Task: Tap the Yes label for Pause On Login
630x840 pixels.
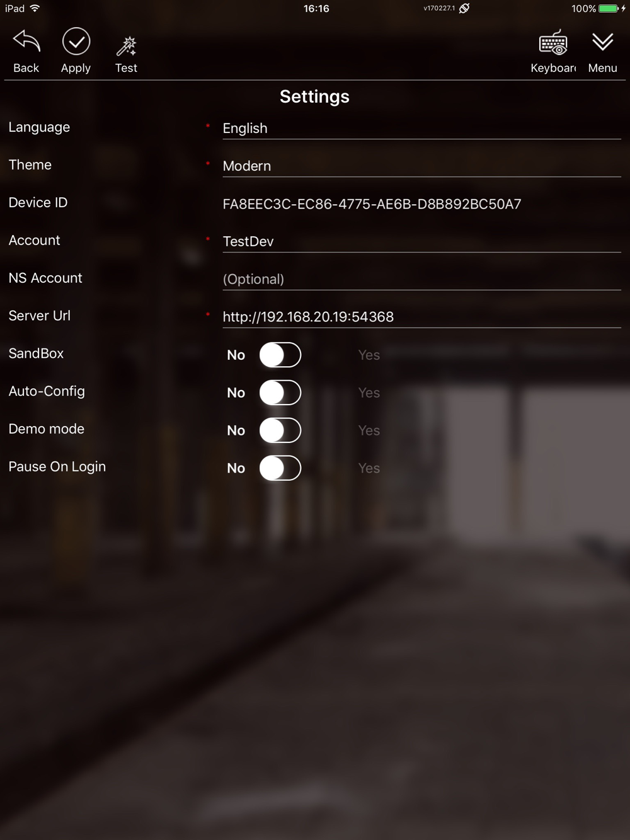Action: click(369, 469)
